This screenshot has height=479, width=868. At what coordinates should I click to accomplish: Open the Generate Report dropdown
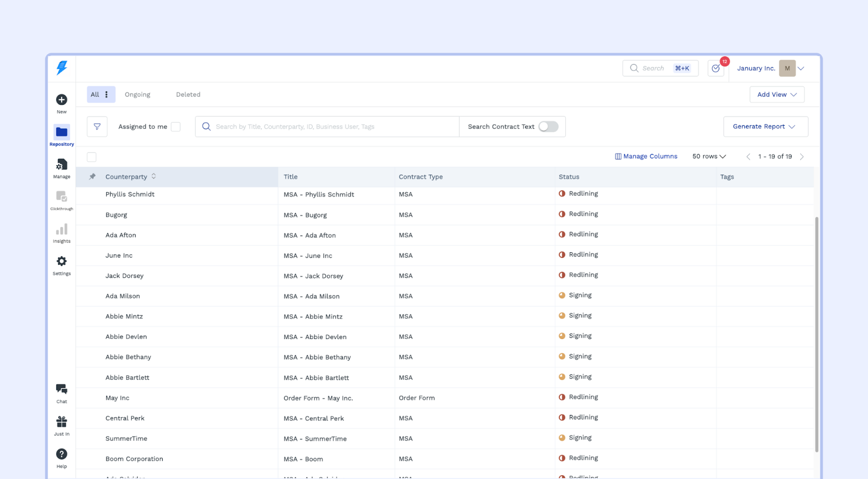(x=765, y=126)
